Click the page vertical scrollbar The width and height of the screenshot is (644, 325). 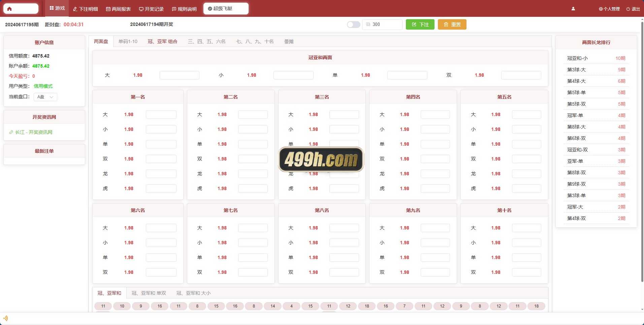click(x=642, y=151)
